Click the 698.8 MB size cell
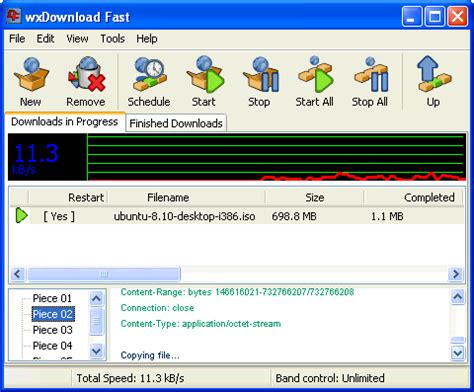Screen dimensions: 474x392 pyautogui.click(x=294, y=216)
